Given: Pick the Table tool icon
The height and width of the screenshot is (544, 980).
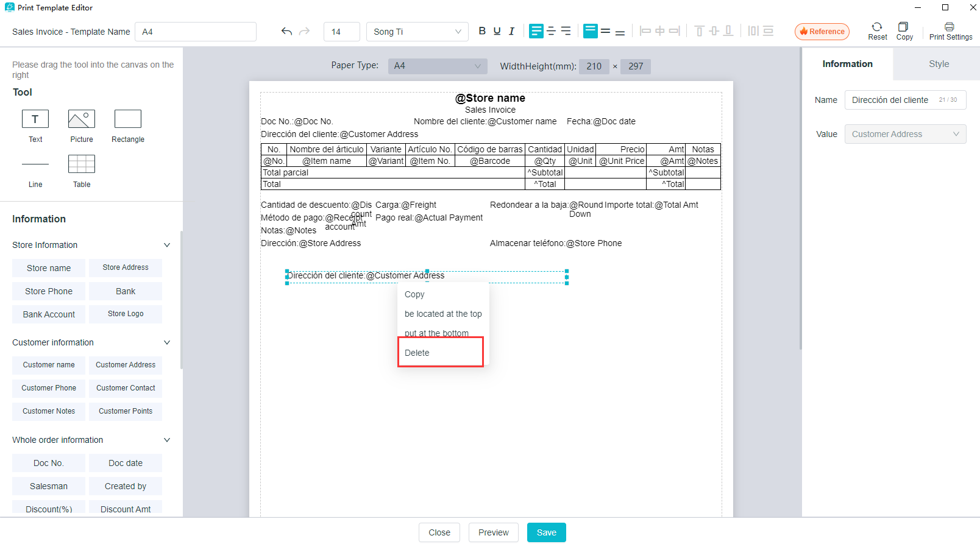Looking at the screenshot, I should pos(82,164).
